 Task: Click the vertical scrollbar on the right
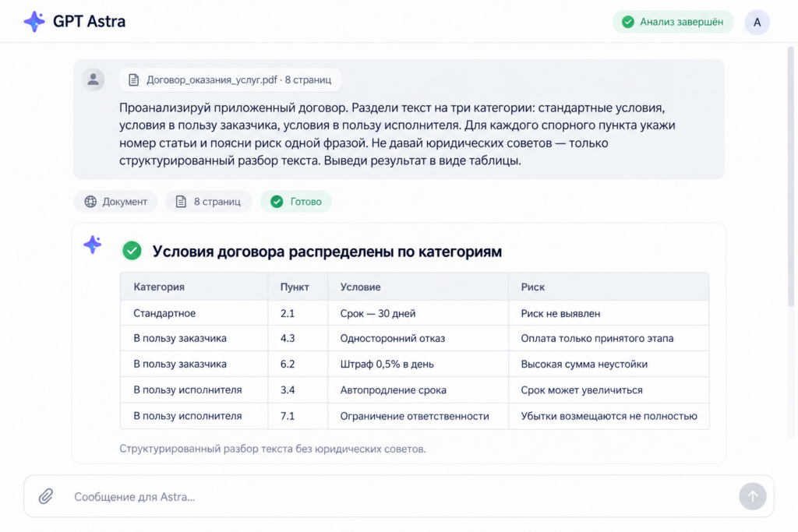790,176
